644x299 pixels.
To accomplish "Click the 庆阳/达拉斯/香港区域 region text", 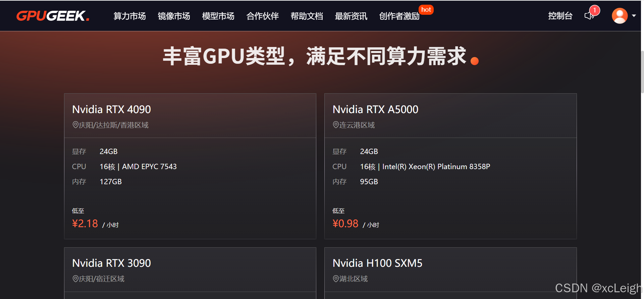I will pos(114,125).
